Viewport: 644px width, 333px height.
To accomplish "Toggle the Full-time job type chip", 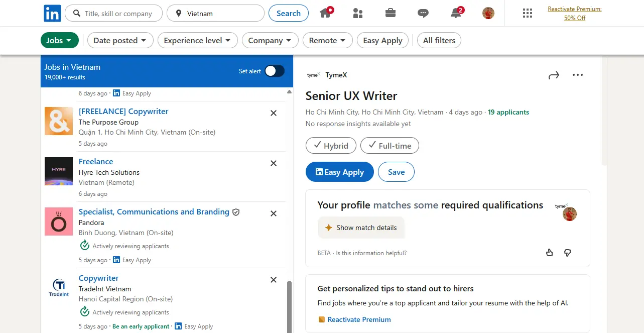I will click(x=390, y=146).
